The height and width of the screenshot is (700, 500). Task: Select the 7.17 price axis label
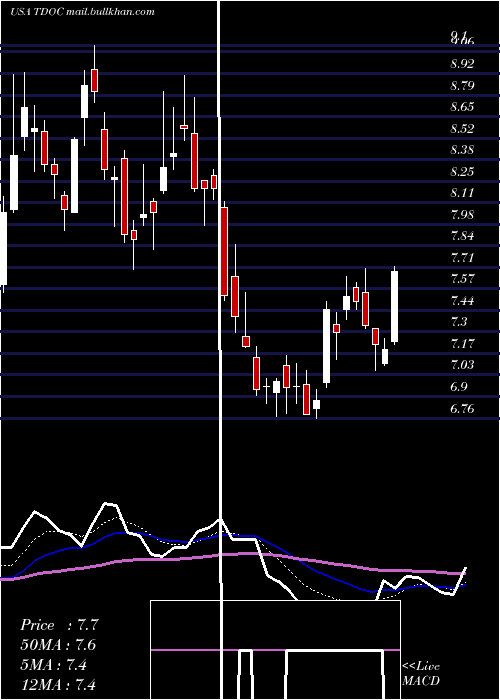pos(462,344)
